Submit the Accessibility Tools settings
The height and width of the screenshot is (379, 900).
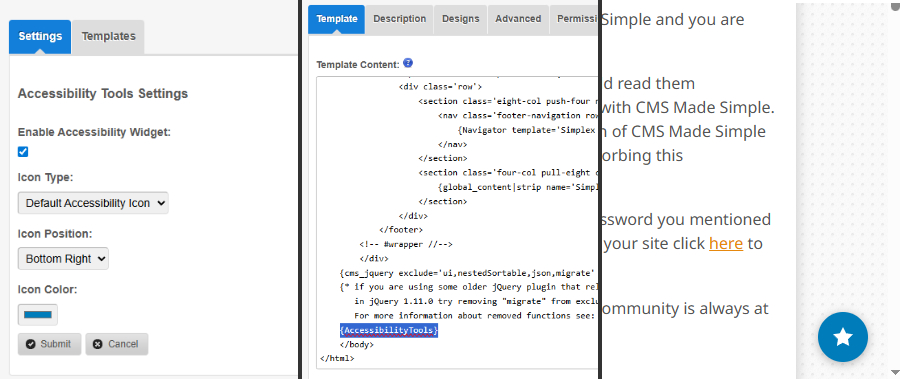click(x=49, y=344)
